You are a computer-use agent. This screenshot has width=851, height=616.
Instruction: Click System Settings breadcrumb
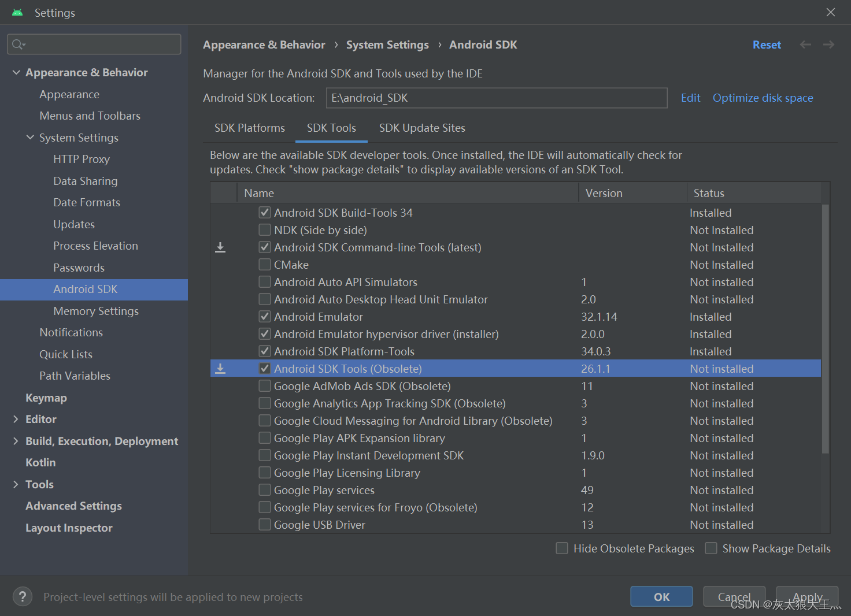pos(387,44)
